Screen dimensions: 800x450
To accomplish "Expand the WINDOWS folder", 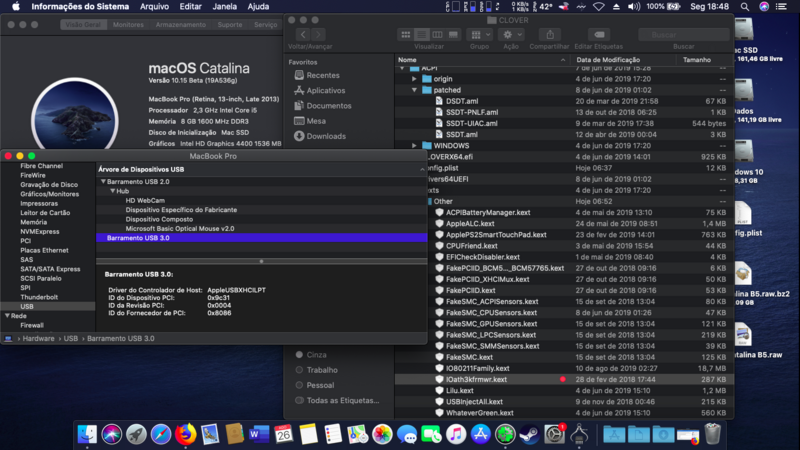I will pyautogui.click(x=414, y=146).
